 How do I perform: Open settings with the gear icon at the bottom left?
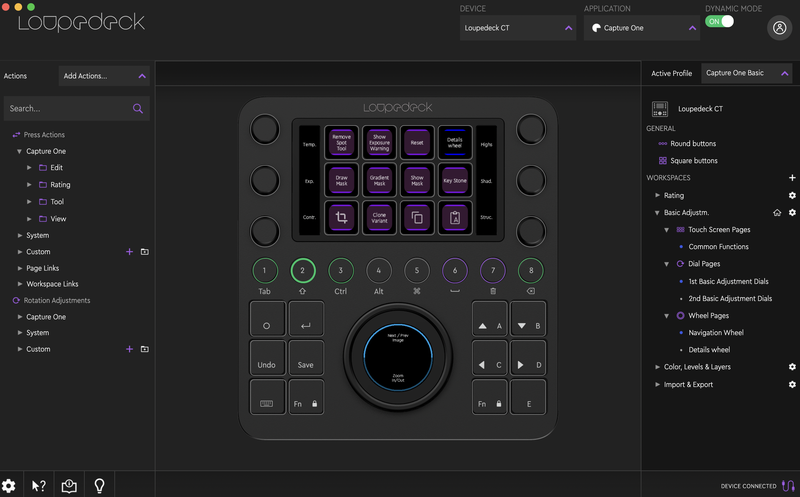coord(8,486)
